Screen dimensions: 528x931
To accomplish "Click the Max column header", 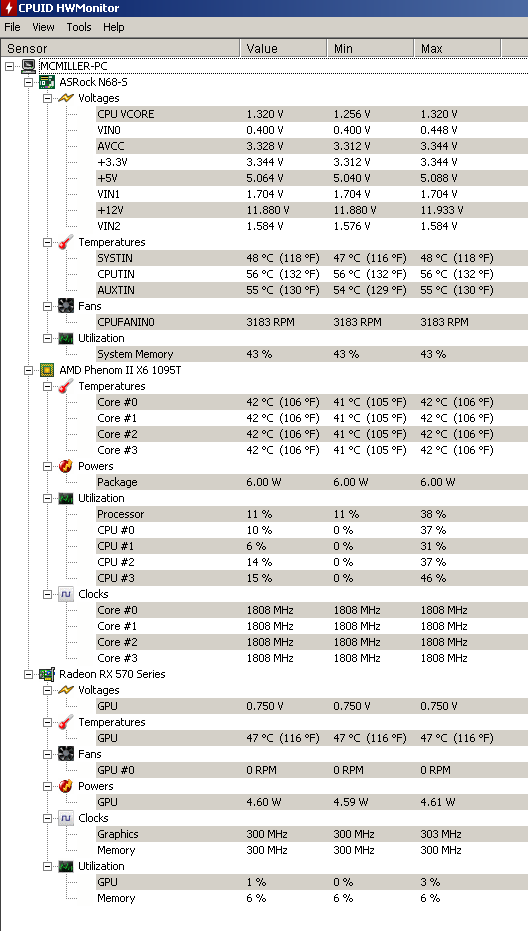I will pyautogui.click(x=457, y=48).
